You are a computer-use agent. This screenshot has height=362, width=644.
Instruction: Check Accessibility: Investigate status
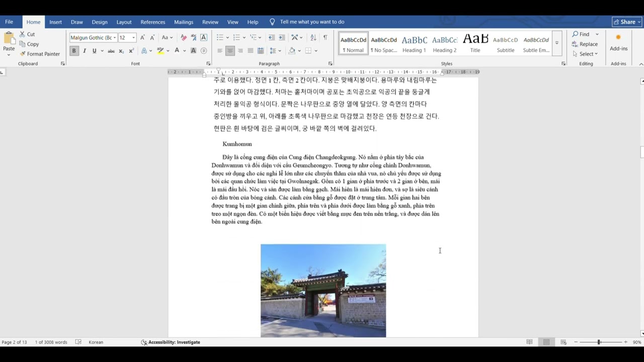[171, 342]
